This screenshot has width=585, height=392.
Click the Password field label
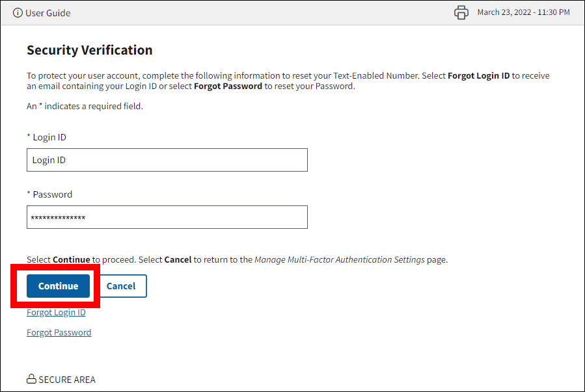click(49, 194)
